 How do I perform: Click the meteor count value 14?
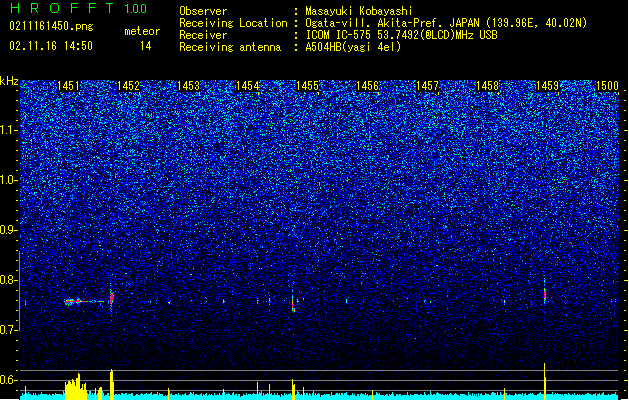(146, 46)
